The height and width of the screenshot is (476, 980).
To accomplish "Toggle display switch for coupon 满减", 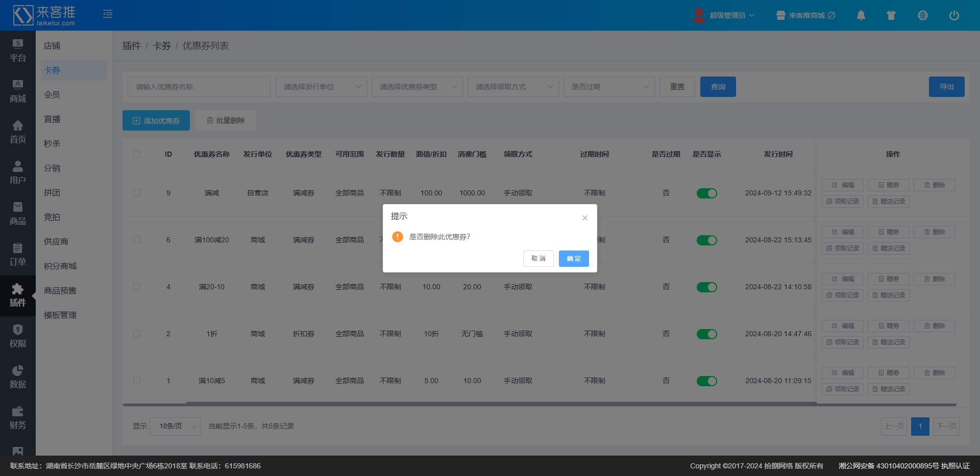I will (x=706, y=193).
